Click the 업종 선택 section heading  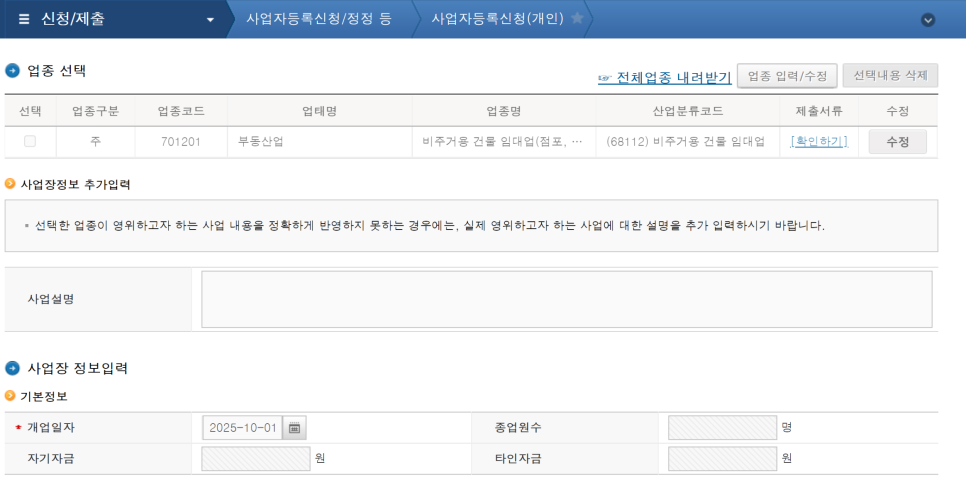tap(57, 71)
